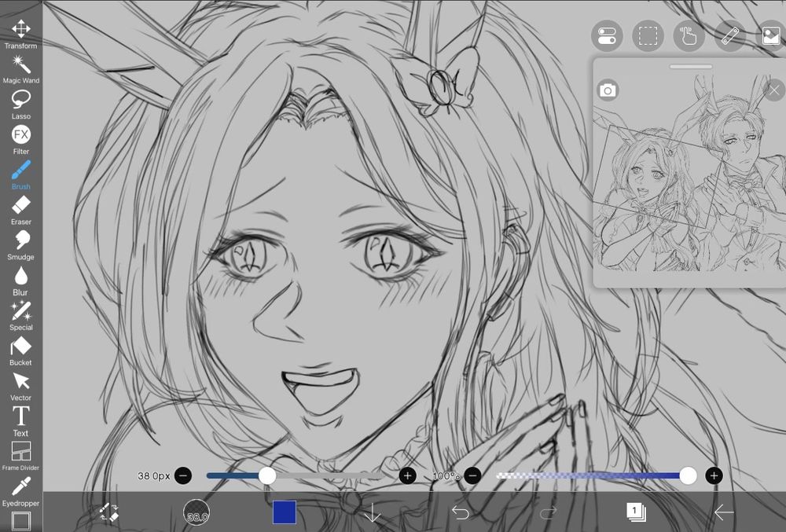This screenshot has height=532, width=786.
Task: Open the stabilizer hand icon
Action: [x=689, y=35]
